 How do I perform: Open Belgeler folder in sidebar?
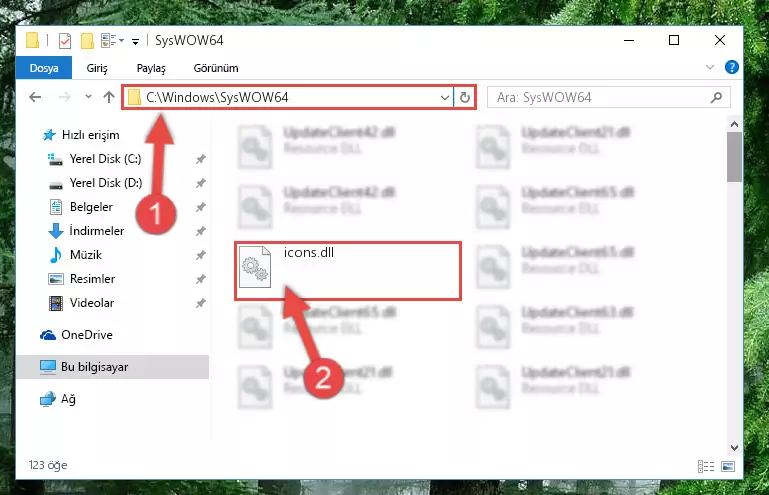tap(91, 207)
